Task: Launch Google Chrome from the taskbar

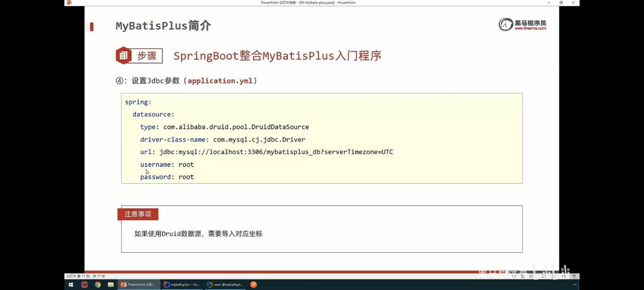Action: (x=98, y=284)
